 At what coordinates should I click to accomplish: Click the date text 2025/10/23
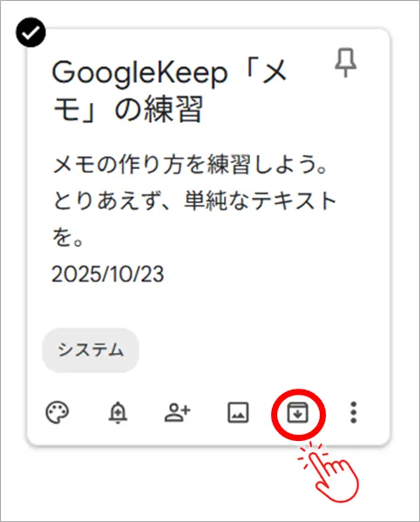tap(108, 275)
